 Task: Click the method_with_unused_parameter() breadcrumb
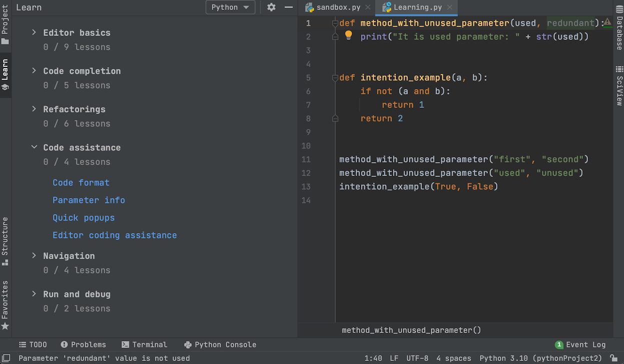[411, 330]
